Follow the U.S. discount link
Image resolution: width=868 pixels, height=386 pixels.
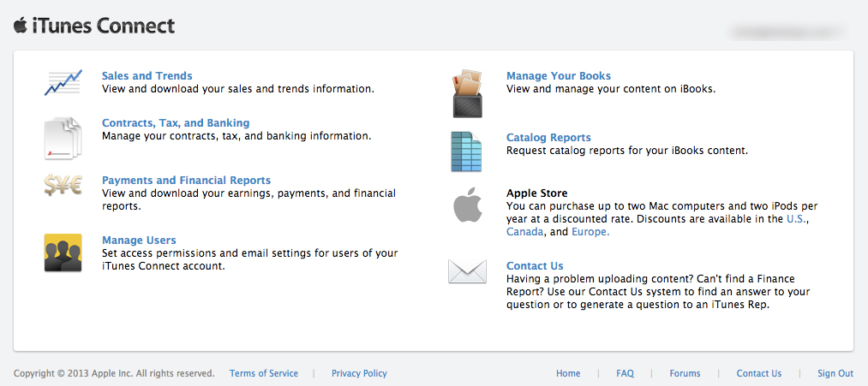click(x=797, y=219)
